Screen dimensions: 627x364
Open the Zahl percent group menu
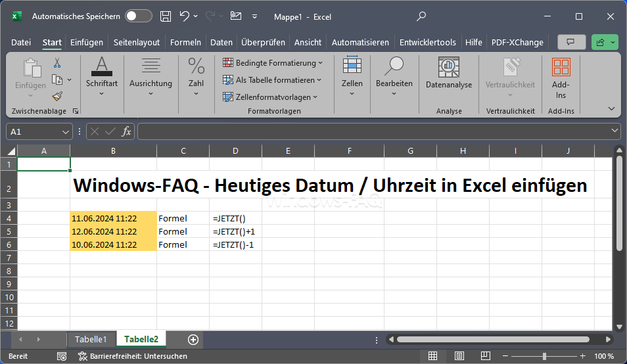[196, 77]
